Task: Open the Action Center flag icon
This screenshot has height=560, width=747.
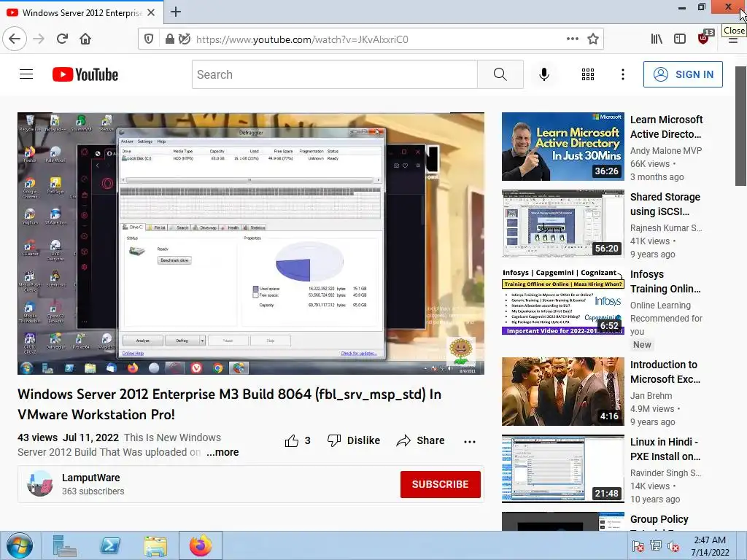Action: 638,546
